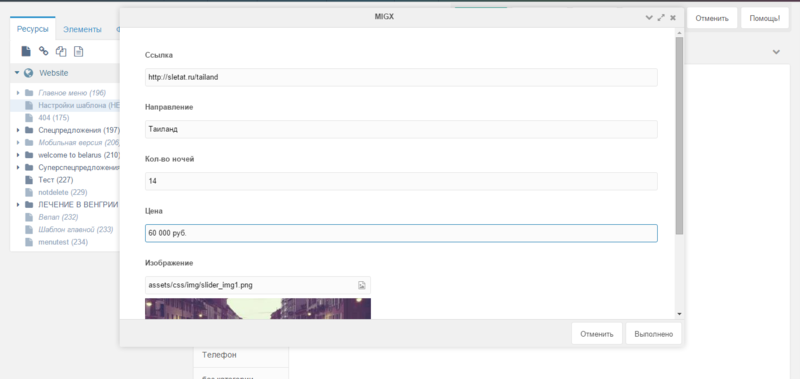Expand the Главное меню (196) folder
The width and height of the screenshot is (800, 379).
tap(18, 93)
